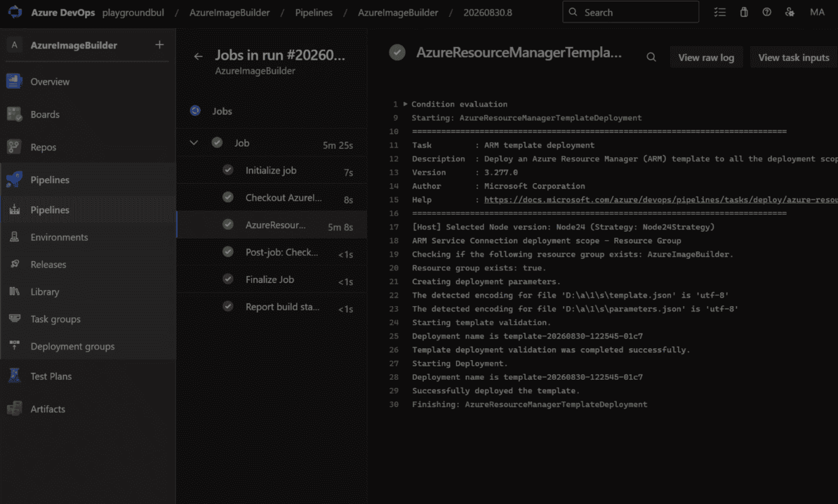Click log line 'Resource group exists: true.'
The height and width of the screenshot is (504, 838).
479,267
